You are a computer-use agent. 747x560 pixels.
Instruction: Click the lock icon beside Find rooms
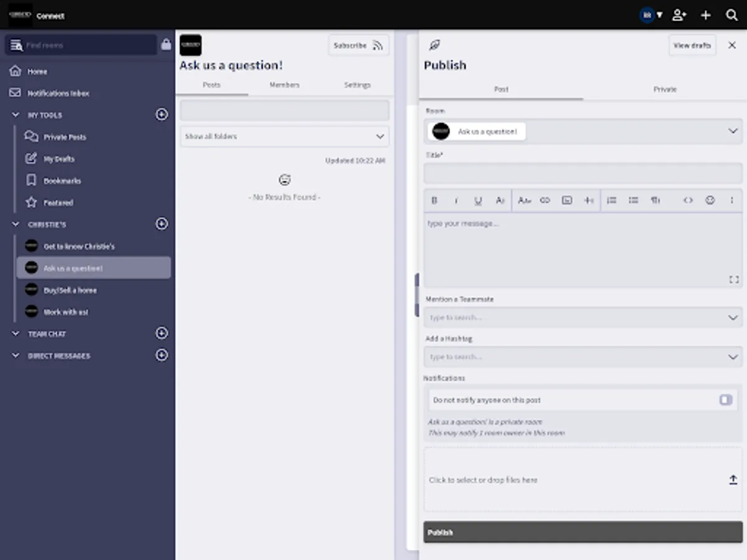pyautogui.click(x=166, y=45)
